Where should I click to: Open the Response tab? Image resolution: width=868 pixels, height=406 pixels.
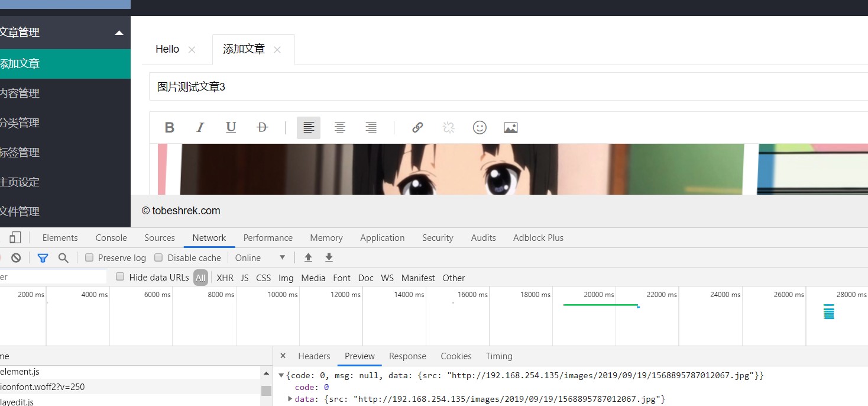(x=407, y=356)
